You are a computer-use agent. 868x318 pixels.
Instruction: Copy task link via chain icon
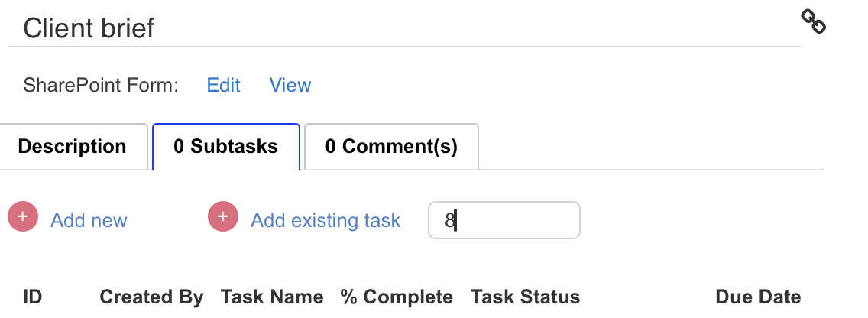click(x=813, y=21)
